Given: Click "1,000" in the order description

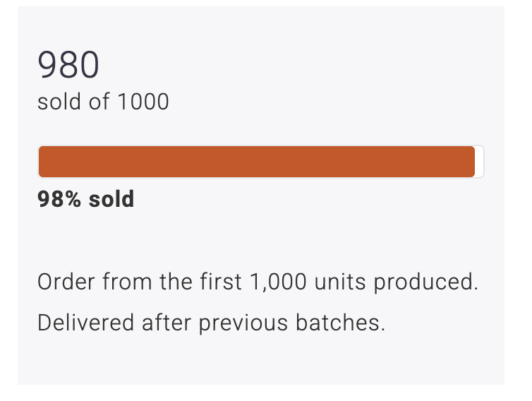Looking at the screenshot, I should pyautogui.click(x=278, y=282).
